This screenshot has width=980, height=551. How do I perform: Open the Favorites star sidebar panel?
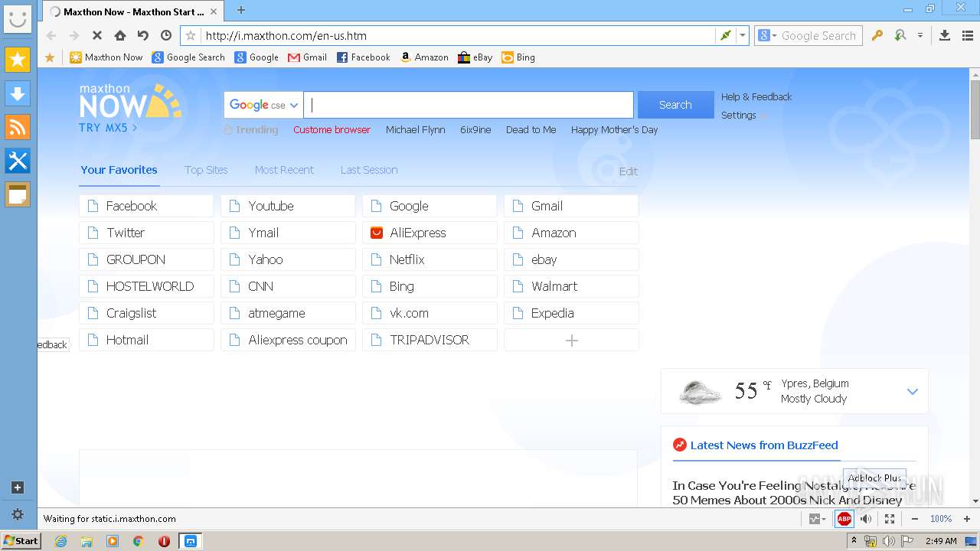pos(18,60)
